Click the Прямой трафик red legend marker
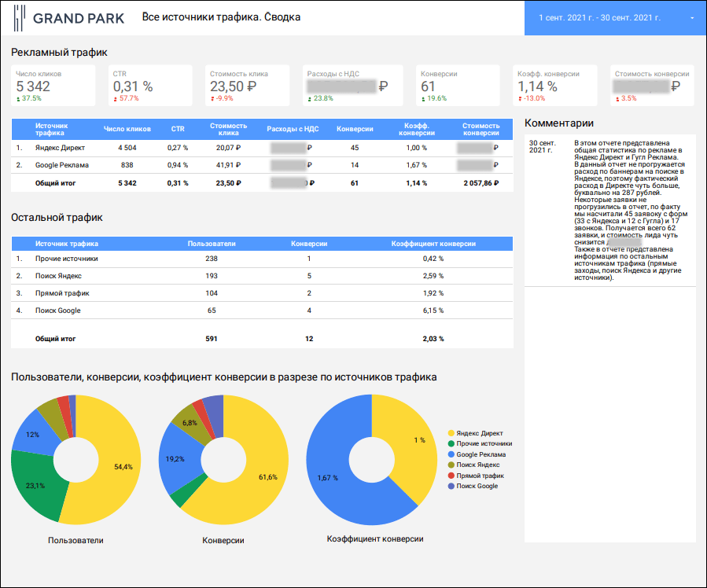Viewport: 707px width, 588px height. [x=451, y=476]
